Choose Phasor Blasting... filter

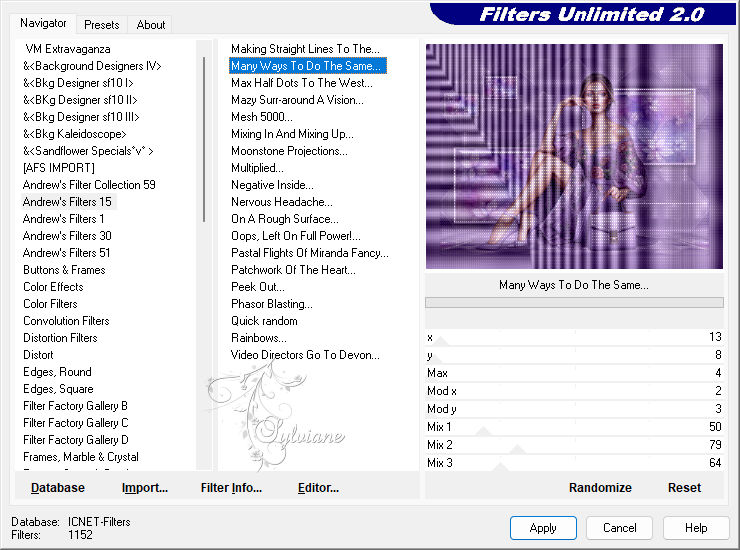[x=272, y=304]
